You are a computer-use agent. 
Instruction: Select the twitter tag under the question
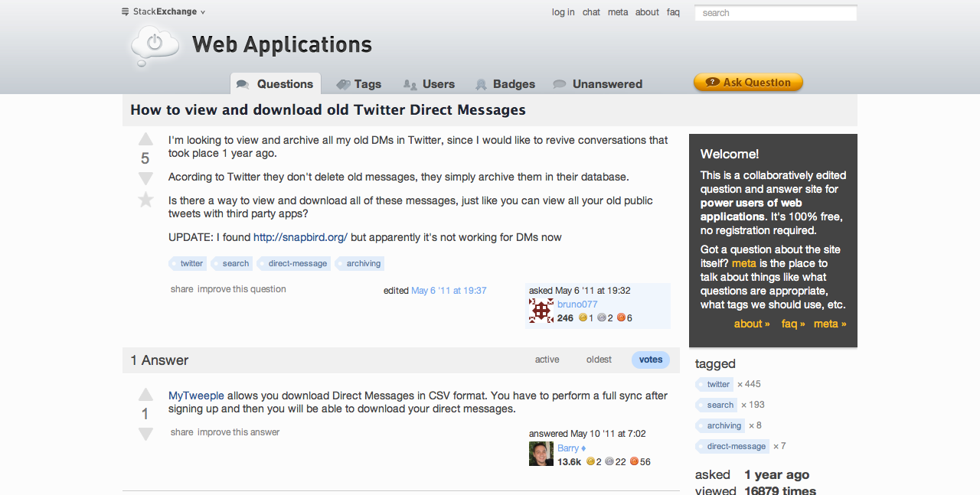click(188, 263)
